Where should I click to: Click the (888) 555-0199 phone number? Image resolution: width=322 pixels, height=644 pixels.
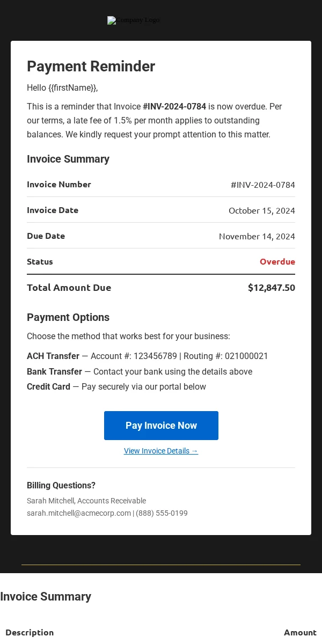point(162,513)
